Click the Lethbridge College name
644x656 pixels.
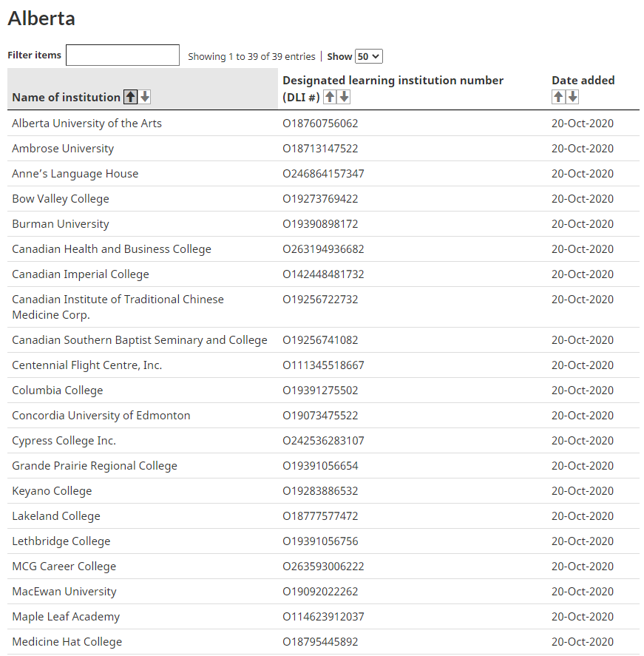coord(61,541)
